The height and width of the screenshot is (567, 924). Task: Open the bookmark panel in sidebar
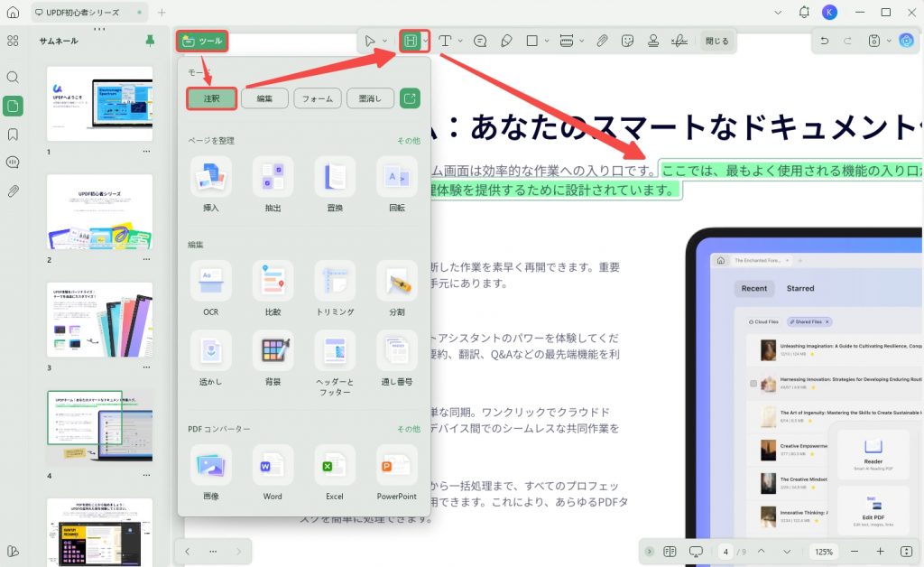click(13, 135)
